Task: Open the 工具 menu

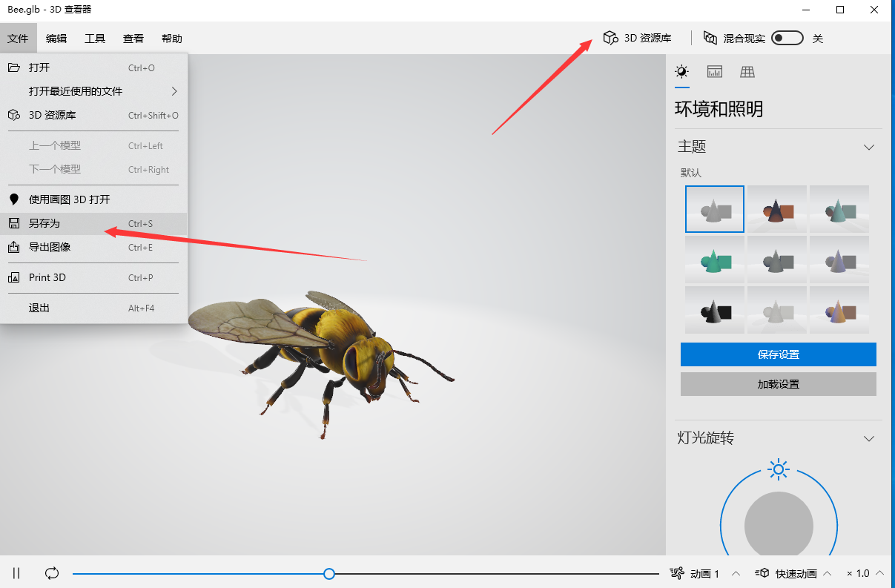Action: [95, 39]
